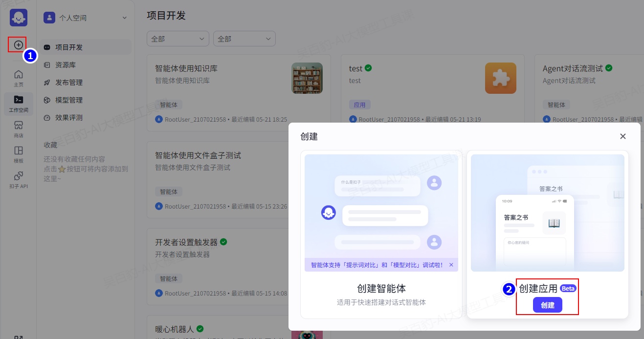Click the 创建 button under 创建应用
The height and width of the screenshot is (339, 644).
click(547, 305)
